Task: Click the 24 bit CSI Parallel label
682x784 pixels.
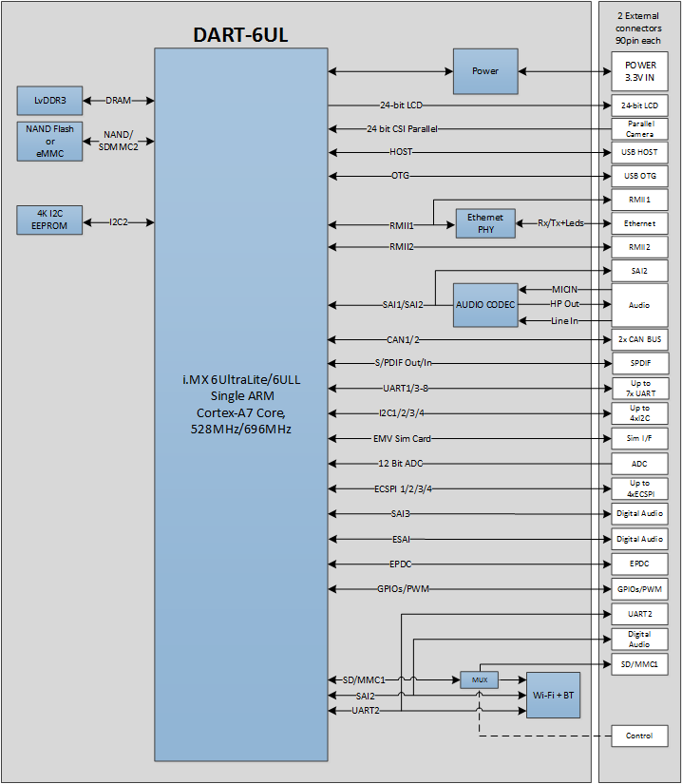Action: coord(402,129)
